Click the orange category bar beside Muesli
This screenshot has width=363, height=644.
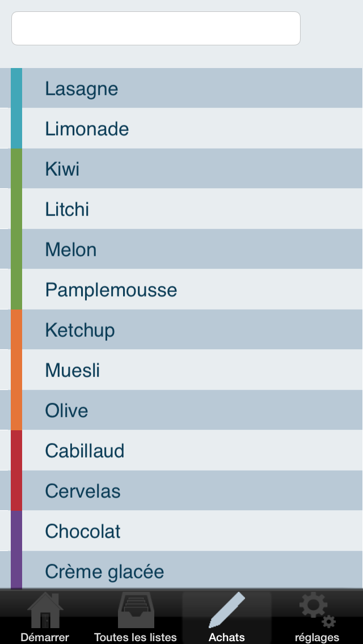pyautogui.click(x=16, y=370)
